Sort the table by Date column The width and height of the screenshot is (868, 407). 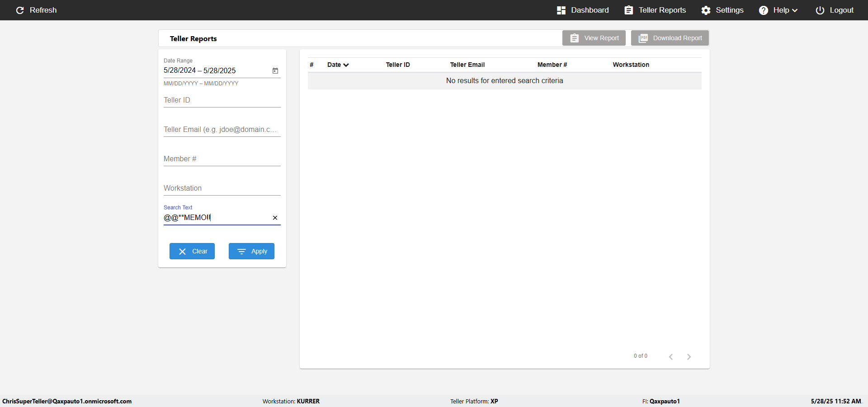tap(338, 65)
